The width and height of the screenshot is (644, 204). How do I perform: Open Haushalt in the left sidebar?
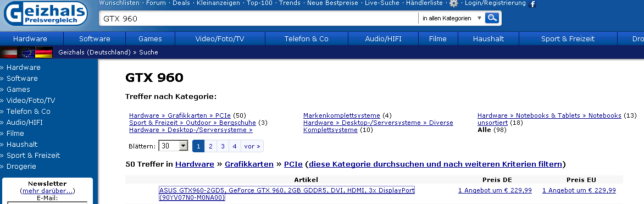click(22, 145)
